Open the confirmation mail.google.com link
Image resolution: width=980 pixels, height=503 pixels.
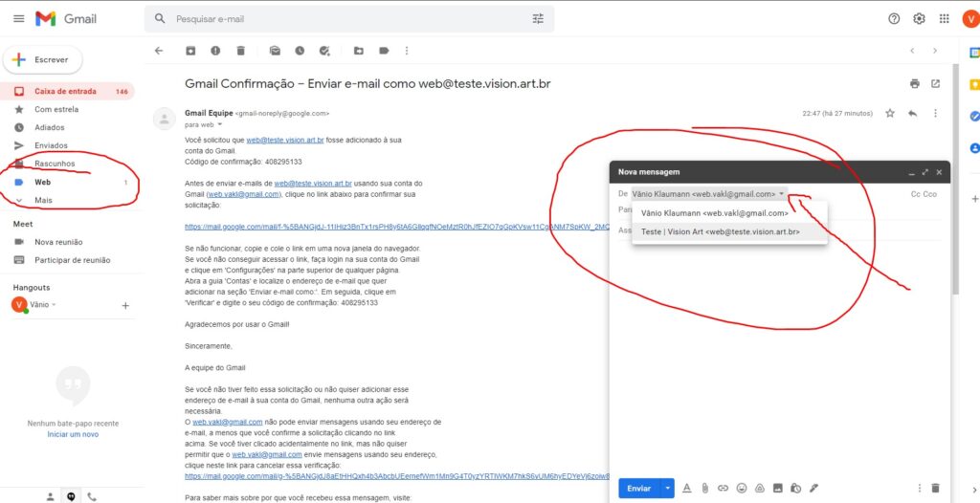pos(397,227)
